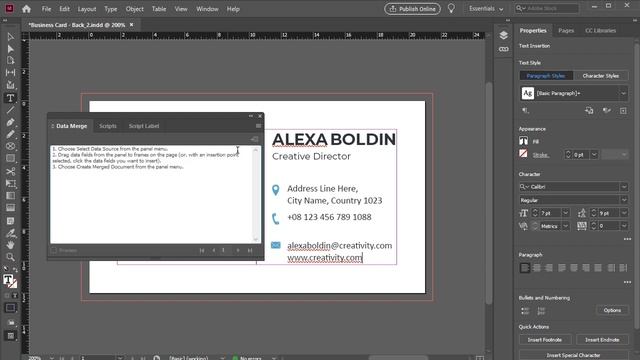This screenshot has width=640, height=360.
Task: Open the Layers panel icon
Action: [504, 35]
